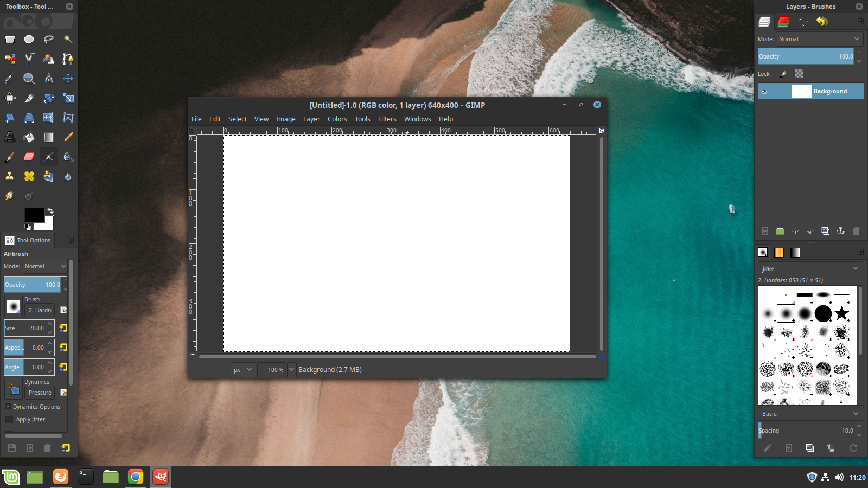Expand Dynamics Options section
Image resolution: width=868 pixels, height=488 pixels.
(x=8, y=407)
